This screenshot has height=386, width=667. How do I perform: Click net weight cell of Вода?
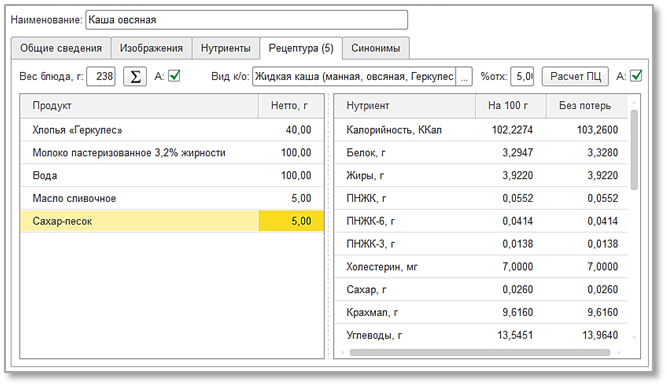coord(291,175)
